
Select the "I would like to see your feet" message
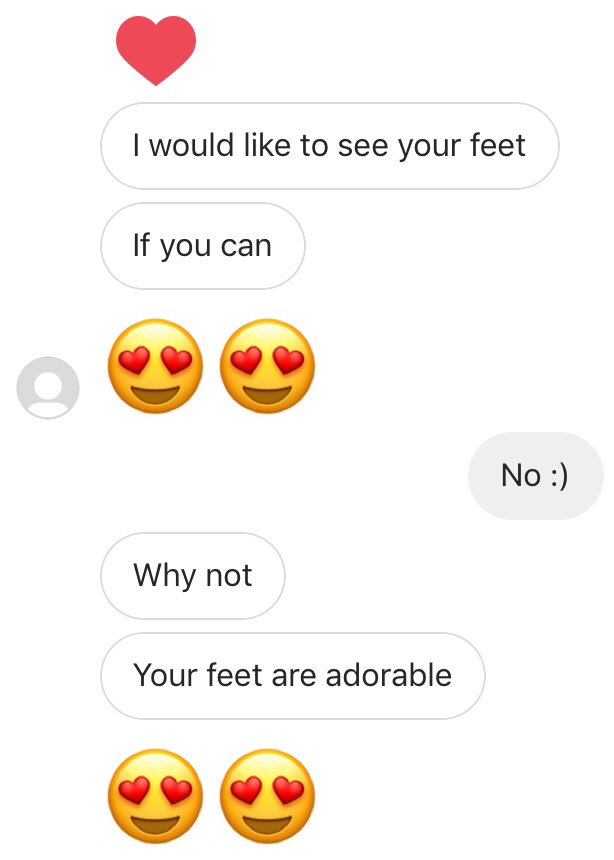(329, 146)
